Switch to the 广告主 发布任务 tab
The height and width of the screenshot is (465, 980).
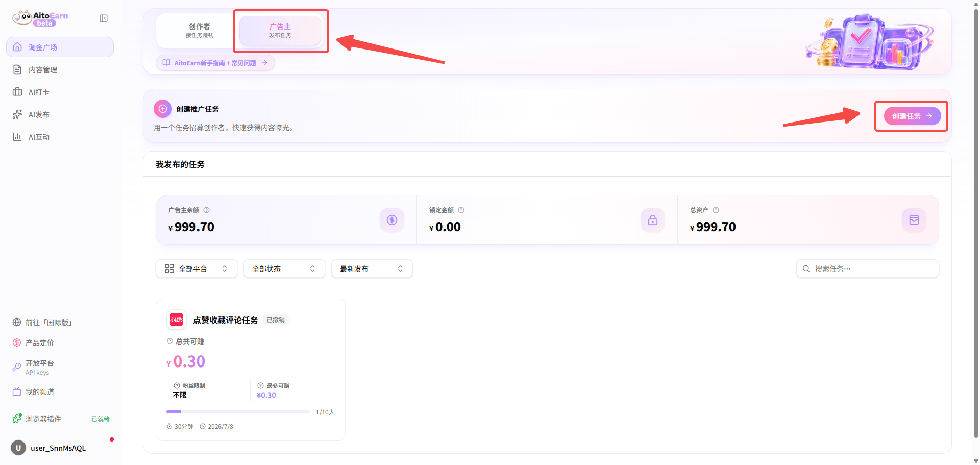point(280,31)
